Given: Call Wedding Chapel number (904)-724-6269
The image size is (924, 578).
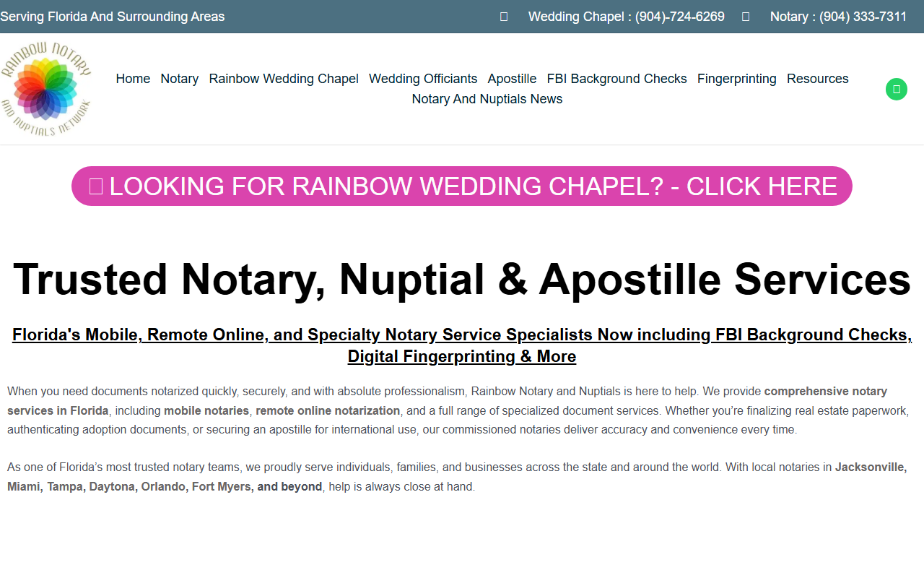Looking at the screenshot, I should click(x=627, y=17).
